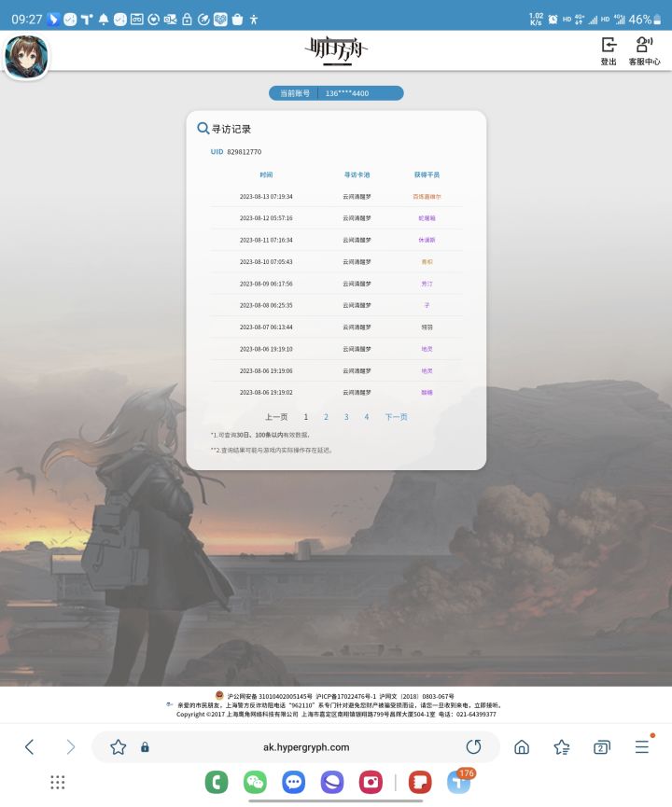This screenshot has height=807, width=672.
Task: Open the browser hamburger menu
Action: (642, 746)
